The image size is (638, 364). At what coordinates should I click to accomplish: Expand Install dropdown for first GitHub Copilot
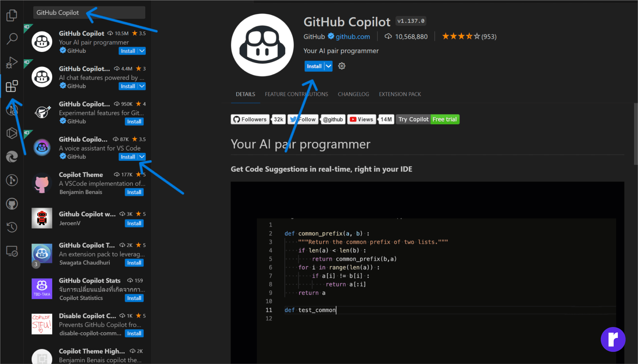[x=142, y=51]
